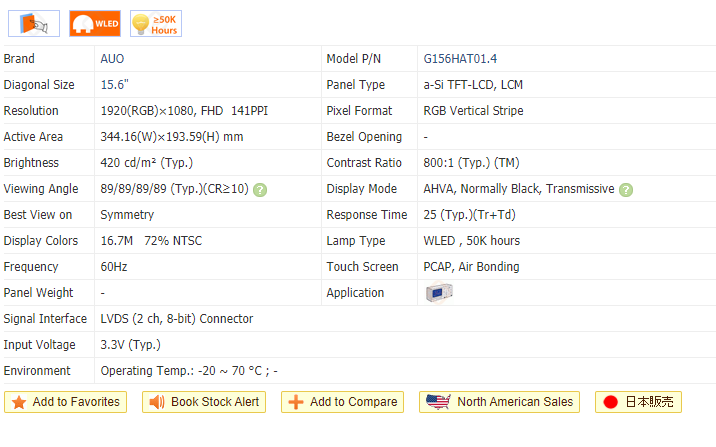The width and height of the screenshot is (716, 447).
Task: Click the US flag icon
Action: pyautogui.click(x=438, y=402)
